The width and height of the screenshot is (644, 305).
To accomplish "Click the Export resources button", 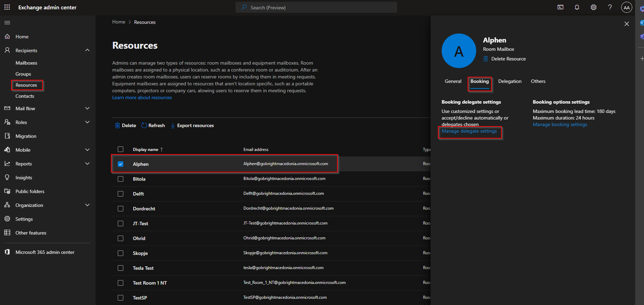I will click(192, 125).
